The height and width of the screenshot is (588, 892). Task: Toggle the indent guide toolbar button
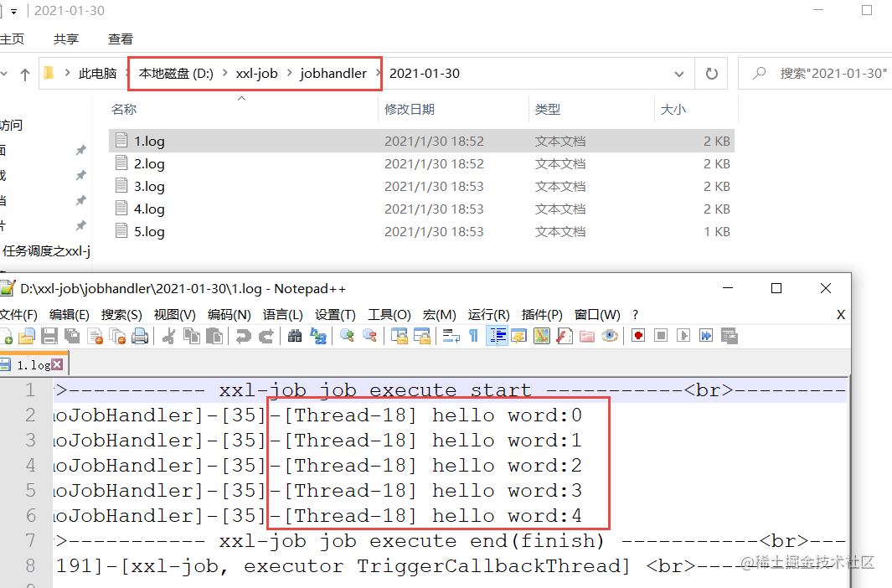498,336
